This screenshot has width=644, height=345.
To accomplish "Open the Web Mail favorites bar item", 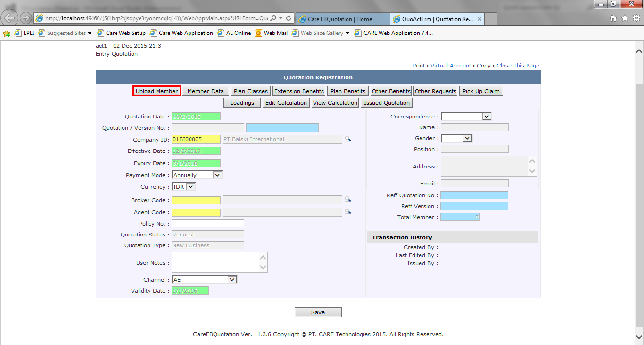I will (271, 33).
